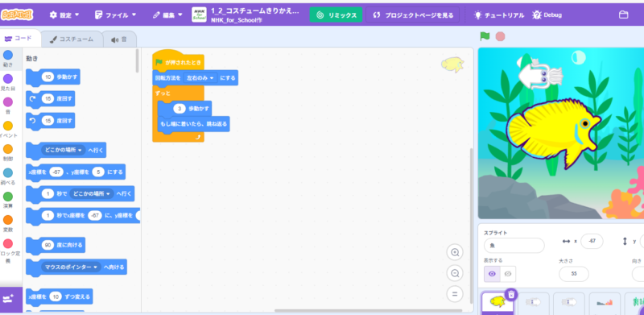The image size is (644, 315).
Task: Click the 90 度に向ける block
Action: (56, 245)
